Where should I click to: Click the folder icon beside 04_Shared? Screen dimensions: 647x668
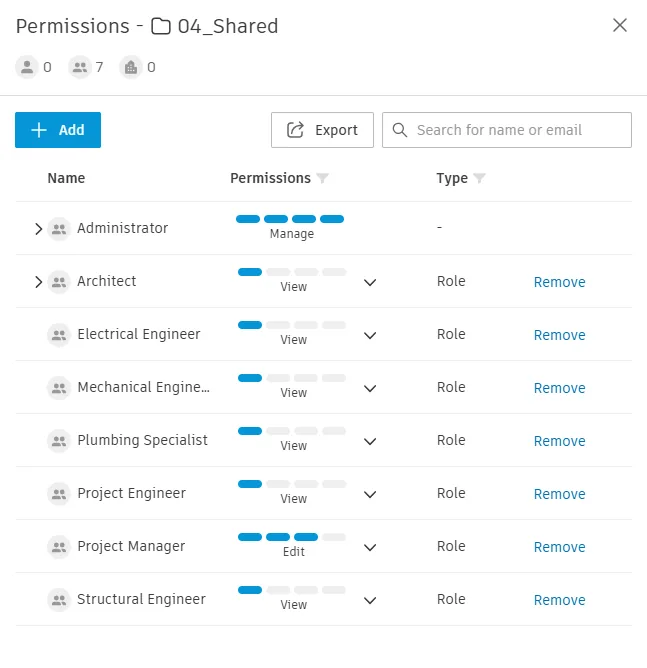(x=161, y=26)
